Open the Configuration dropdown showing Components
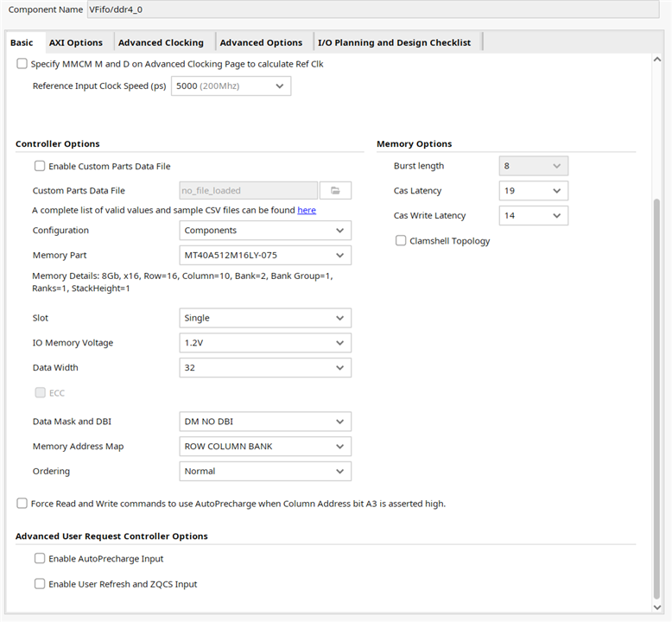 pos(265,230)
